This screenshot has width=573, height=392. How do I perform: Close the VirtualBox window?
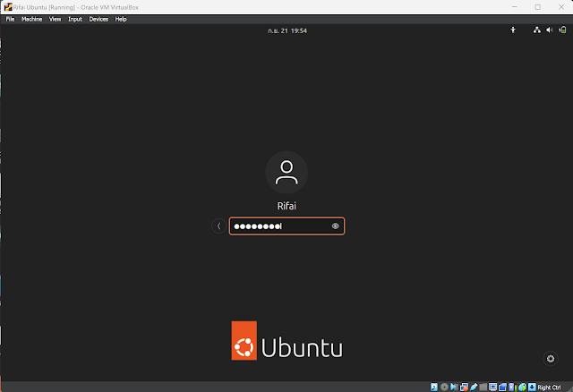[561, 7]
